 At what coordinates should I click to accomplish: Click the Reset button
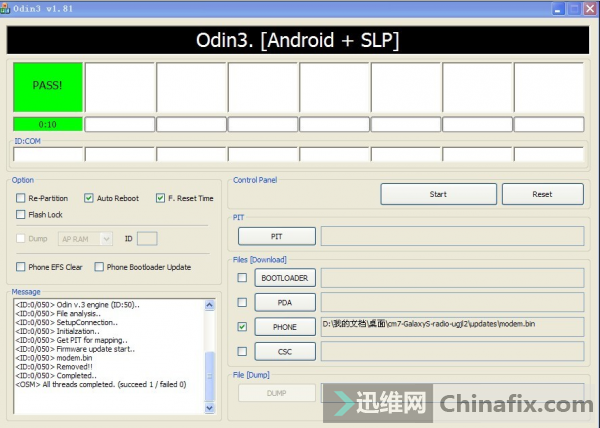click(x=543, y=194)
